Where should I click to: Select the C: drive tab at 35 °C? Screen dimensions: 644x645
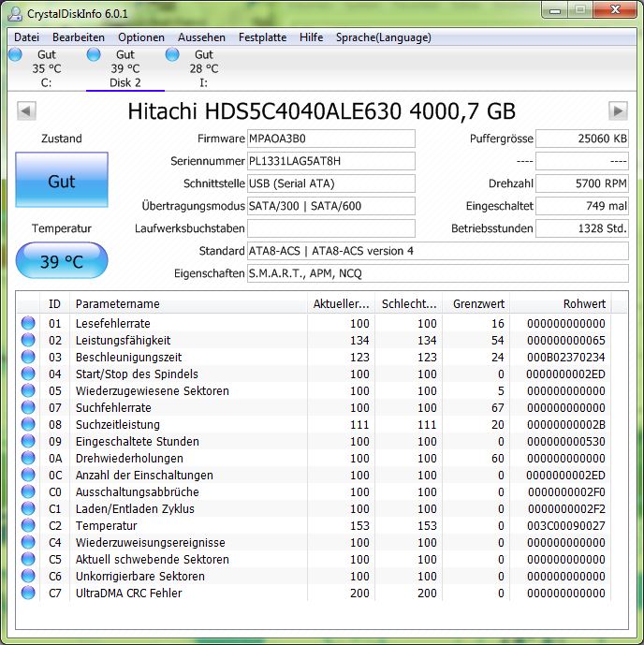47,68
